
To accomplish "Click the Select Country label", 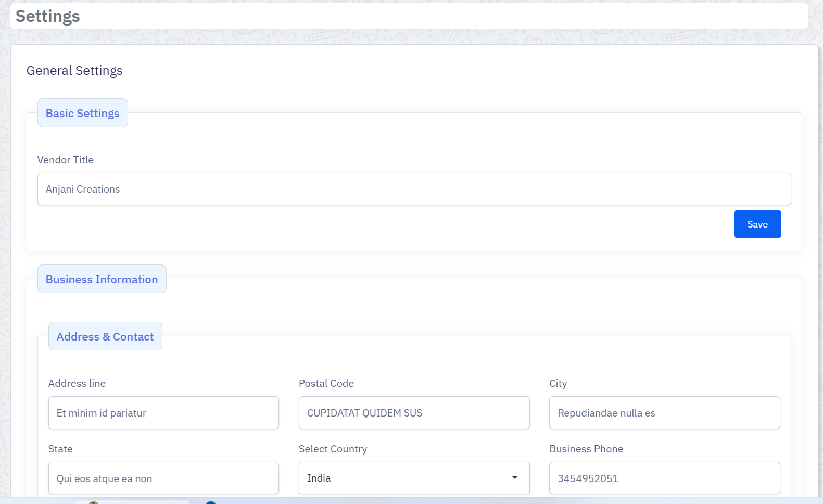I will point(333,449).
